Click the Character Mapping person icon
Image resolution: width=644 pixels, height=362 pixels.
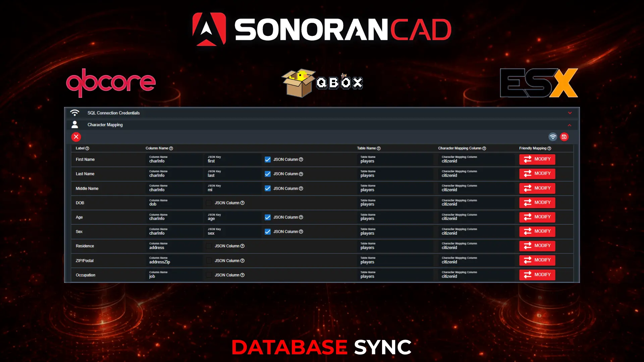(x=74, y=125)
